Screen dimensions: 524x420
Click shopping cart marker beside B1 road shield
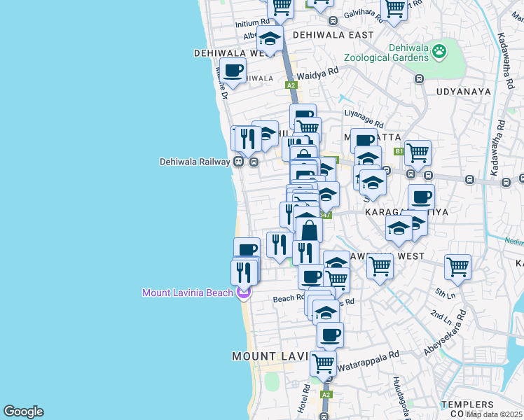(418, 152)
